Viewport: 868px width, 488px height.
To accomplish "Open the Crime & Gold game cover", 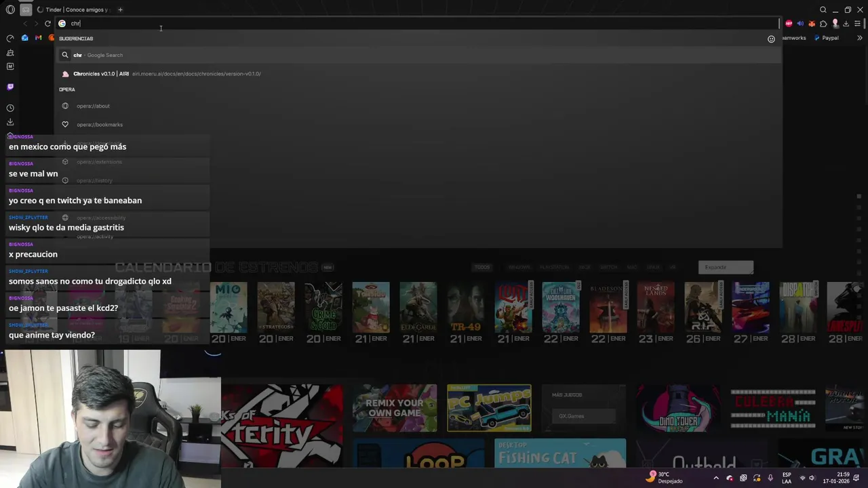I will coord(323,307).
